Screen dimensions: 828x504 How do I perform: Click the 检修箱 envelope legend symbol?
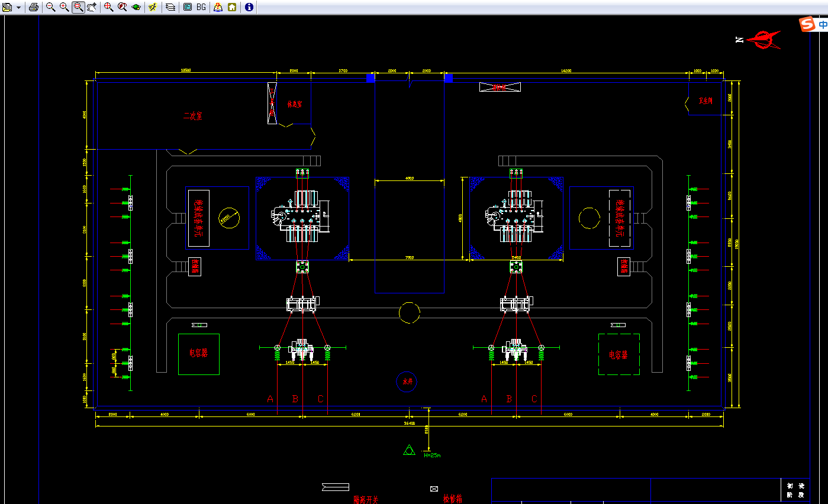coord(434,489)
